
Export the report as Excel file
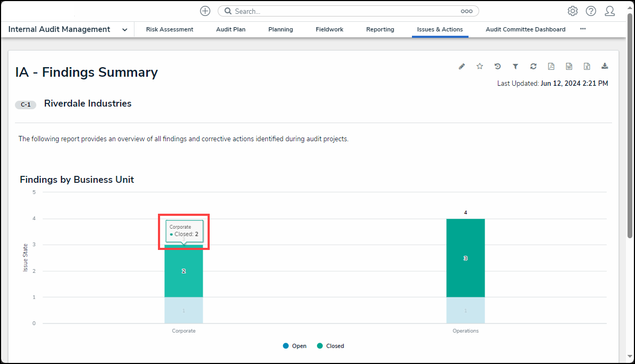(586, 67)
